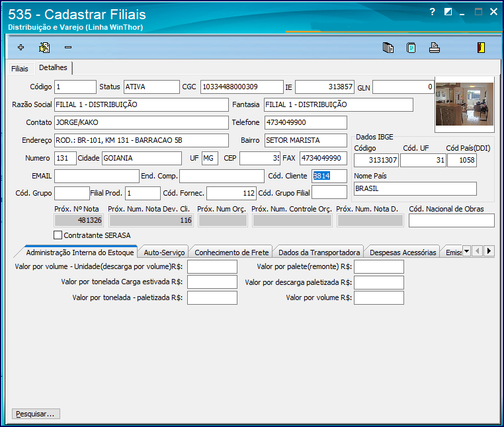The height and width of the screenshot is (427, 504).
Task: Click the filial office photo thumbnail
Action: tap(464, 104)
